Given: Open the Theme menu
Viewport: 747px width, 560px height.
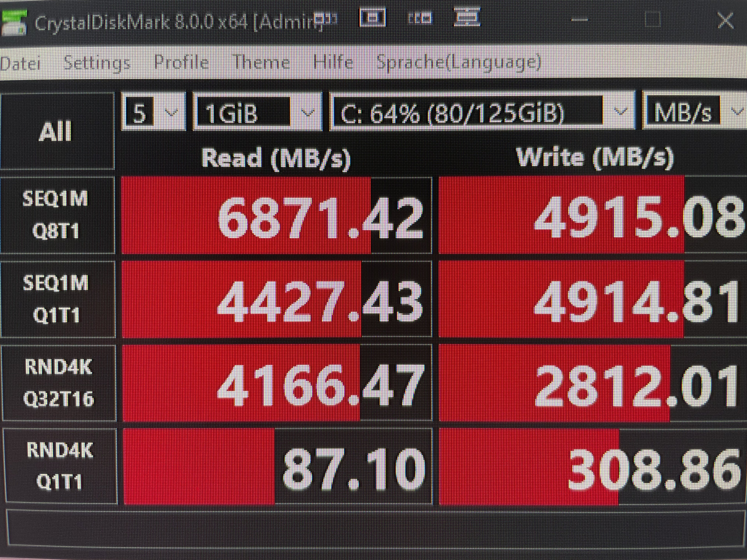Looking at the screenshot, I should click(262, 62).
